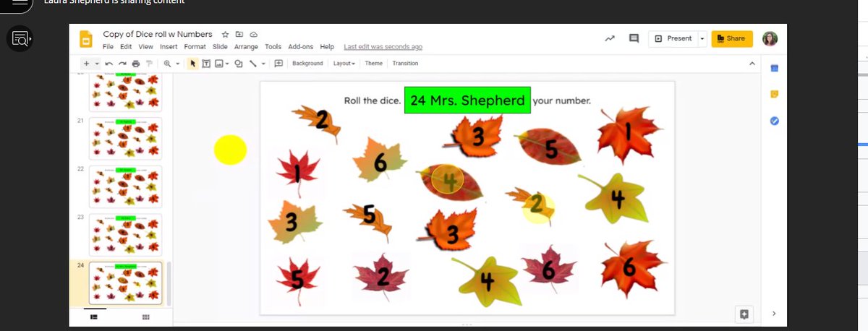Print the presentation
This screenshot has width=868, height=331.
pos(136,64)
